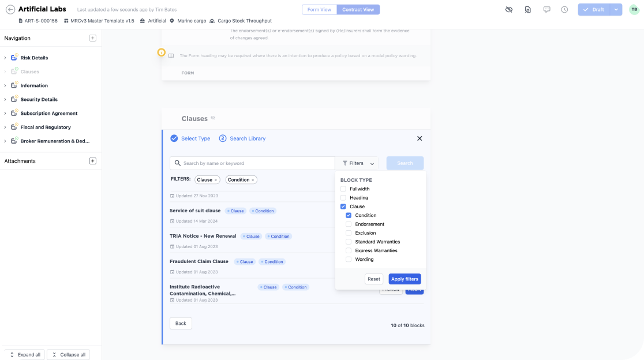Click the TB user avatar

pos(634,10)
